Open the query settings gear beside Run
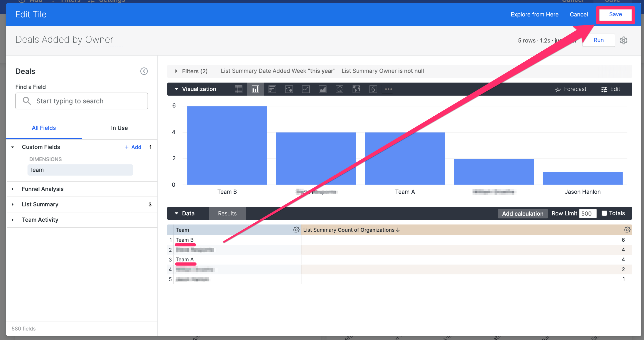The image size is (644, 340). (x=623, y=40)
